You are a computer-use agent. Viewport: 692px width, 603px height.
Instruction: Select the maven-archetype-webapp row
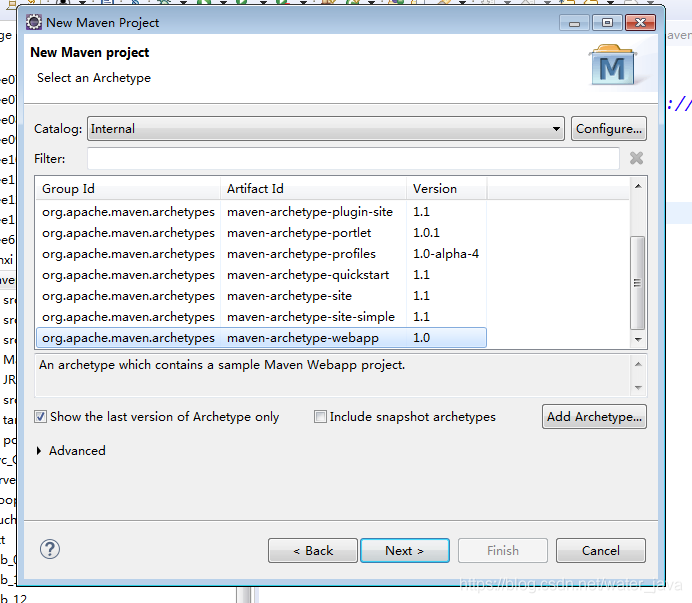261,338
